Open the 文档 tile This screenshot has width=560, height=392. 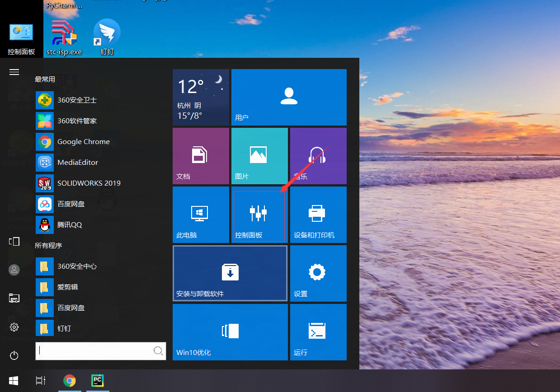click(x=201, y=156)
